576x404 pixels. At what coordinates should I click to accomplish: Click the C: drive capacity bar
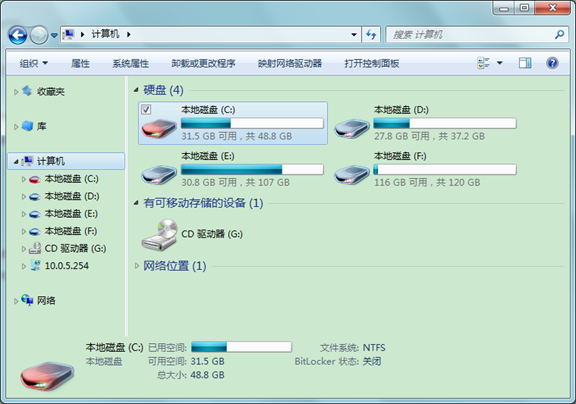tap(252, 123)
